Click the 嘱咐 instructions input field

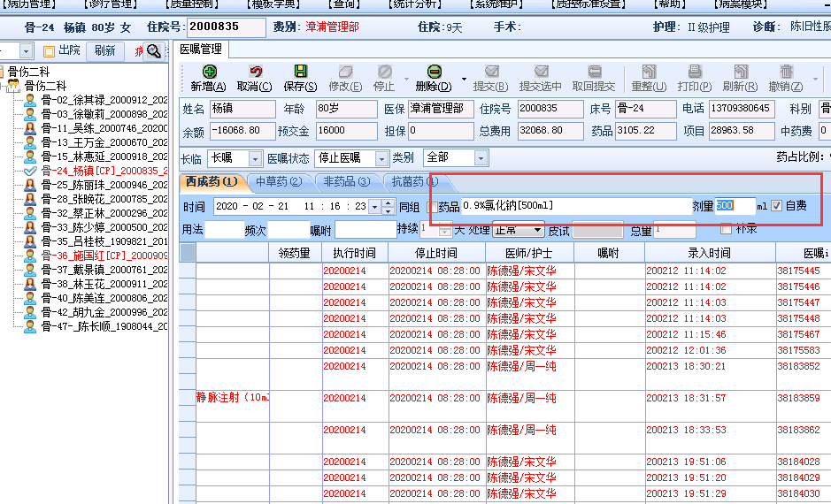point(365,230)
